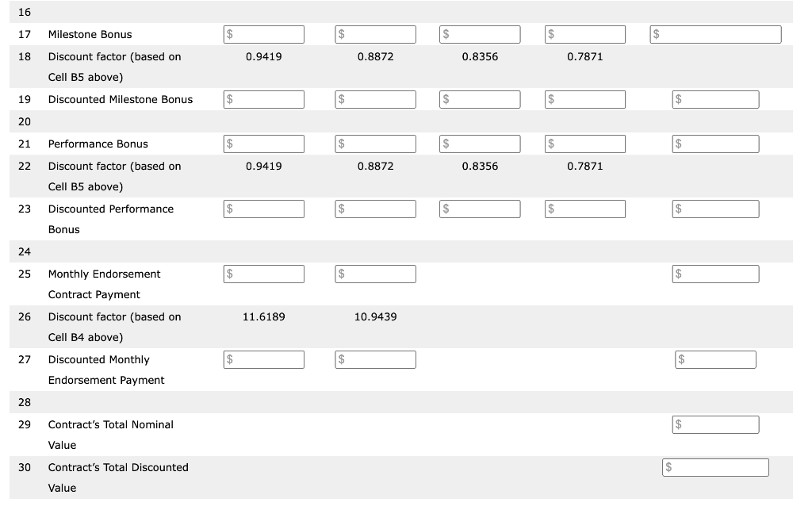Screen dimensions: 812x510
Task: Select the Contract's Total Discounted Value input
Action: click(715, 467)
